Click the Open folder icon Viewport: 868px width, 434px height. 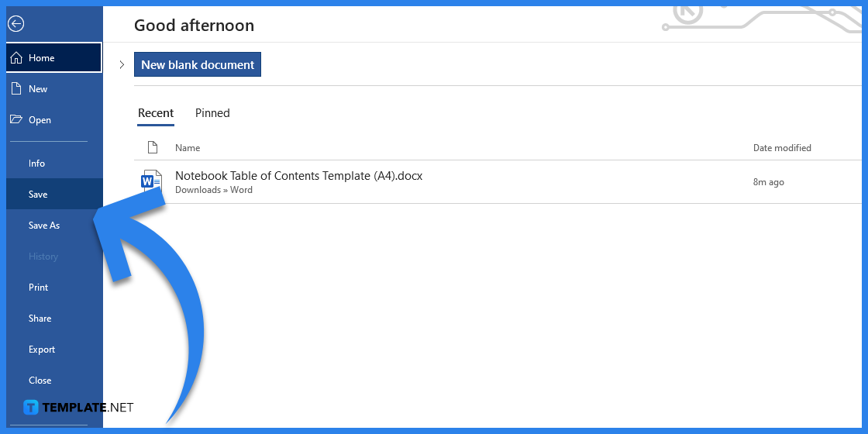16,120
